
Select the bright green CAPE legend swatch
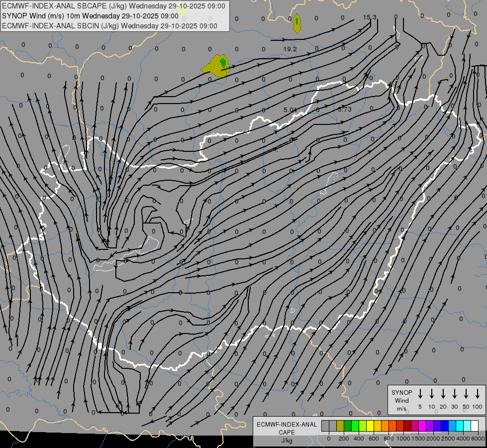(355, 426)
